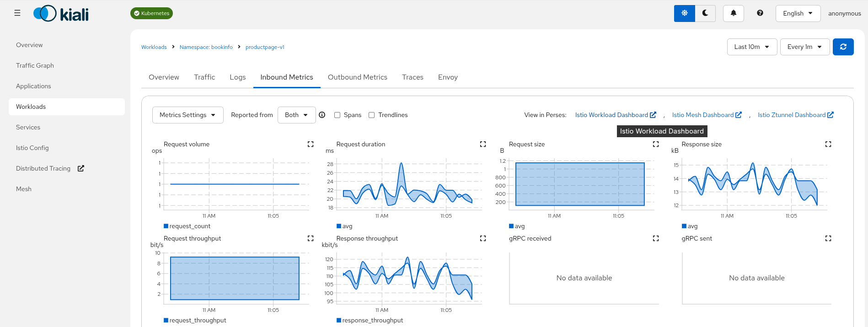
Task: Expand the Every 1m refresh interval dropdown
Action: pyautogui.click(x=804, y=47)
